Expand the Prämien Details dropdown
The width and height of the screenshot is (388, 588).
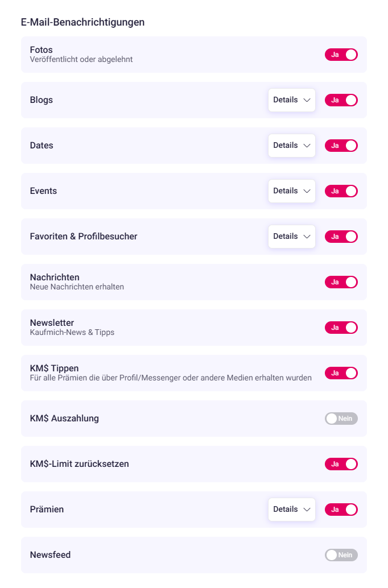pos(291,510)
